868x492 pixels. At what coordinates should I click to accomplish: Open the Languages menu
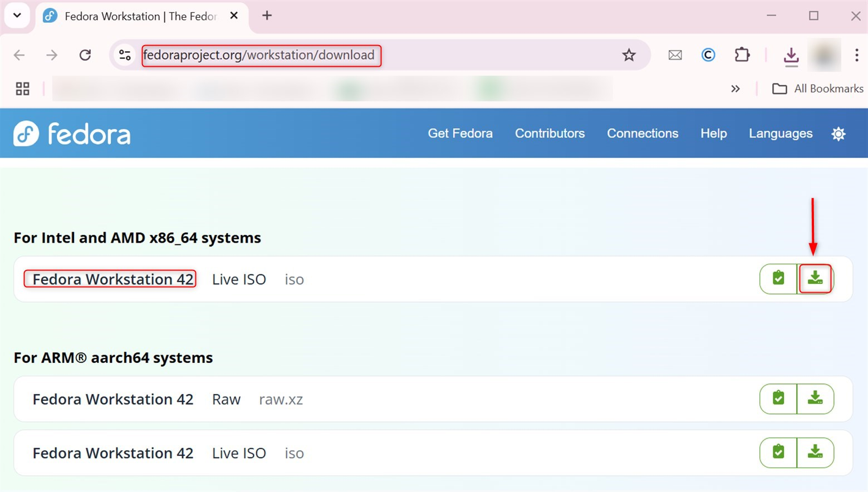coord(781,134)
